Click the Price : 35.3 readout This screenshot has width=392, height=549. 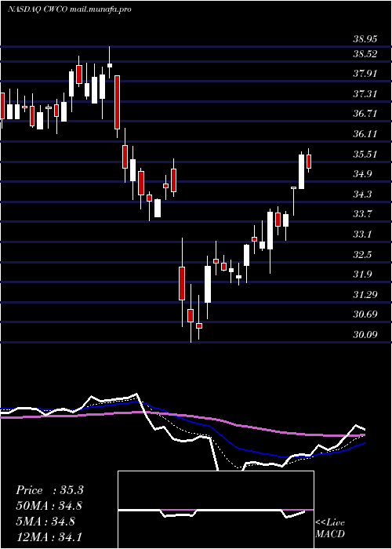[x=49, y=490]
